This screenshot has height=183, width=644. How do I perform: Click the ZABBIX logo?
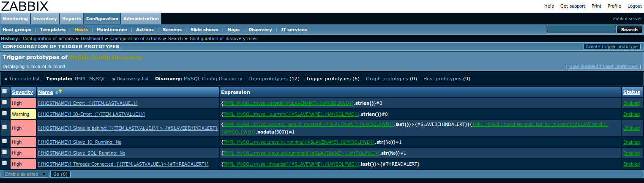coord(25,6)
